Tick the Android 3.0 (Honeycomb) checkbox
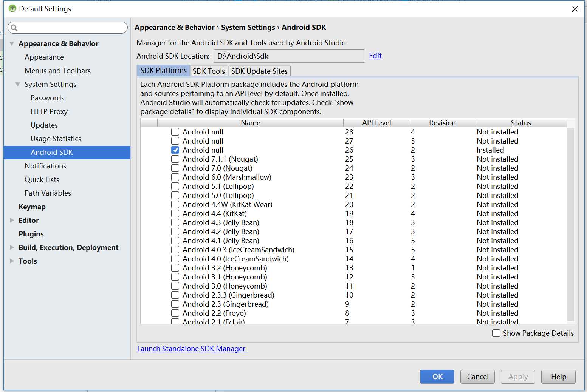 coord(175,286)
